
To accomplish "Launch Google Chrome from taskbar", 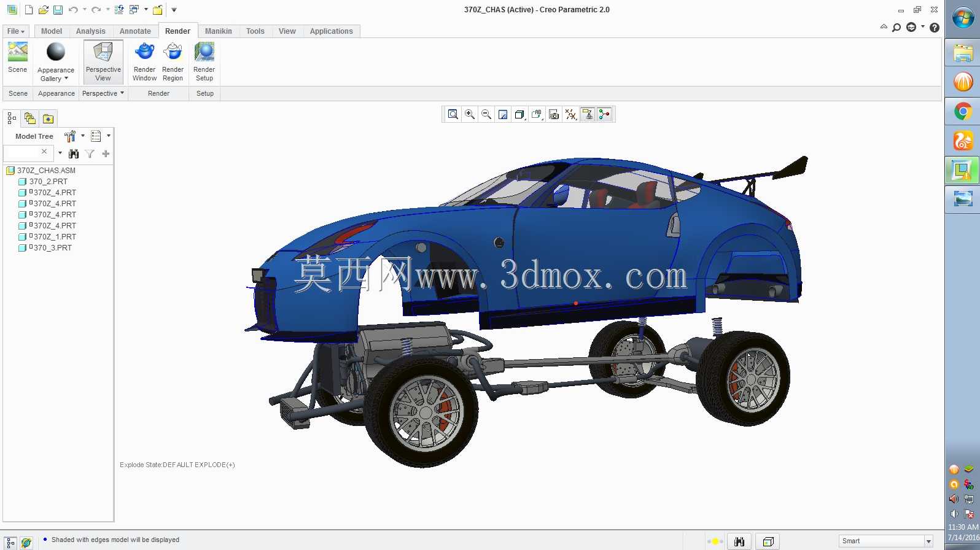I will pyautogui.click(x=963, y=112).
